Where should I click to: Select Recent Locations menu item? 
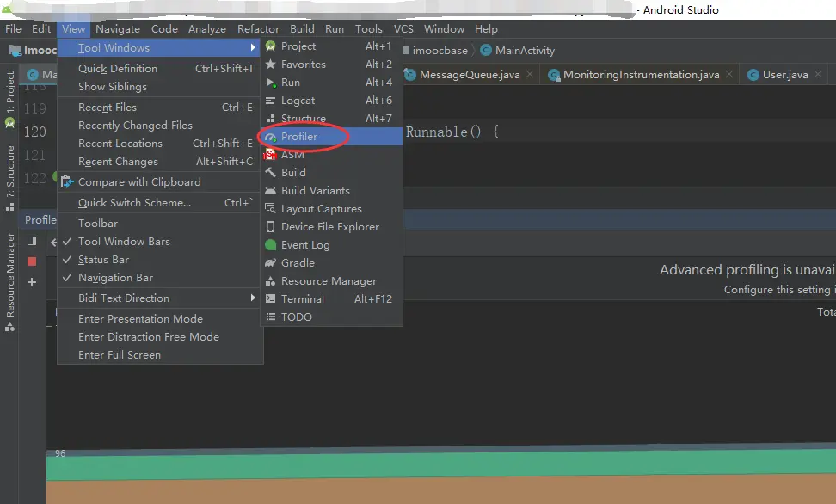(160, 144)
